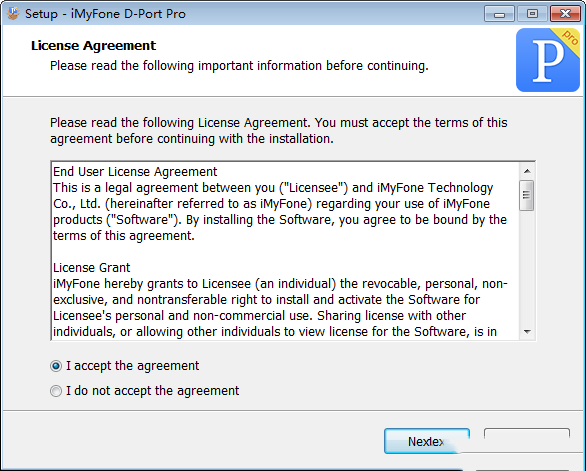Image resolution: width=586 pixels, height=471 pixels.
Task: Click the empty scrollbar track below the thumb
Action: pos(527,267)
